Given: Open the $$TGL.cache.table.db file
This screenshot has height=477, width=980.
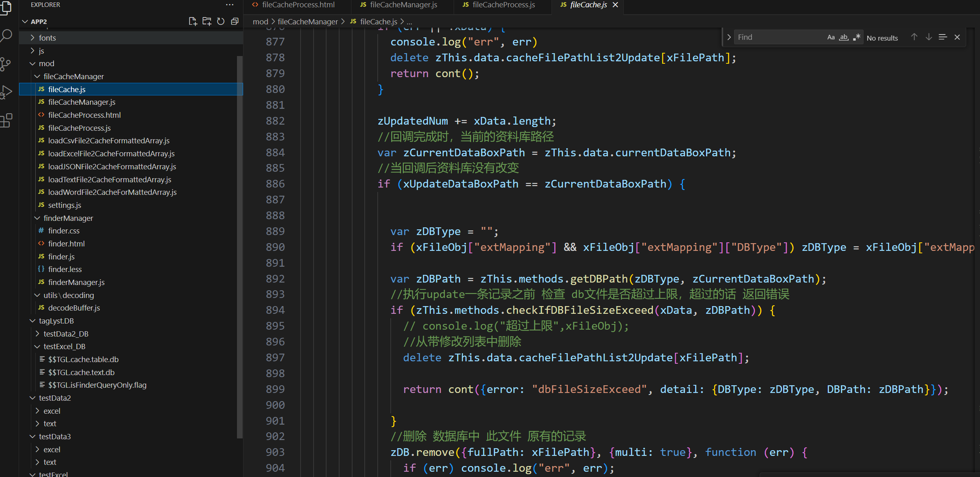Looking at the screenshot, I should point(131,359).
